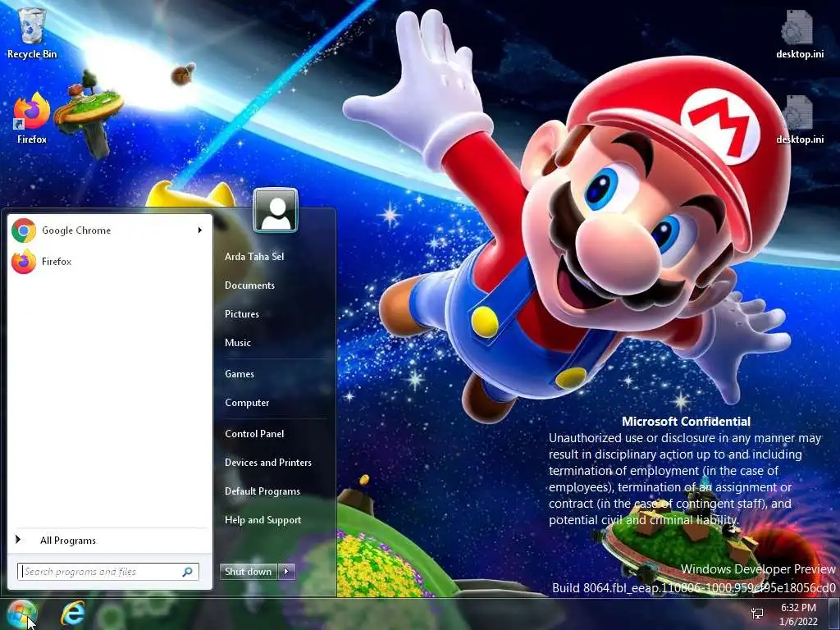This screenshot has height=630, width=840.
Task: Open Games from the Start menu
Action: tap(240, 374)
